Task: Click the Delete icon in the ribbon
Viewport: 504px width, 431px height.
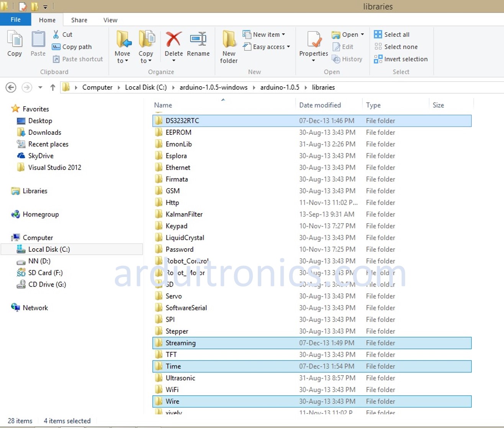Action: [173, 40]
